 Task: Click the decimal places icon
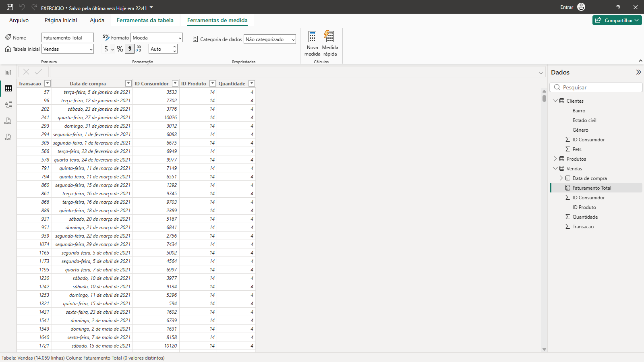[x=138, y=49]
